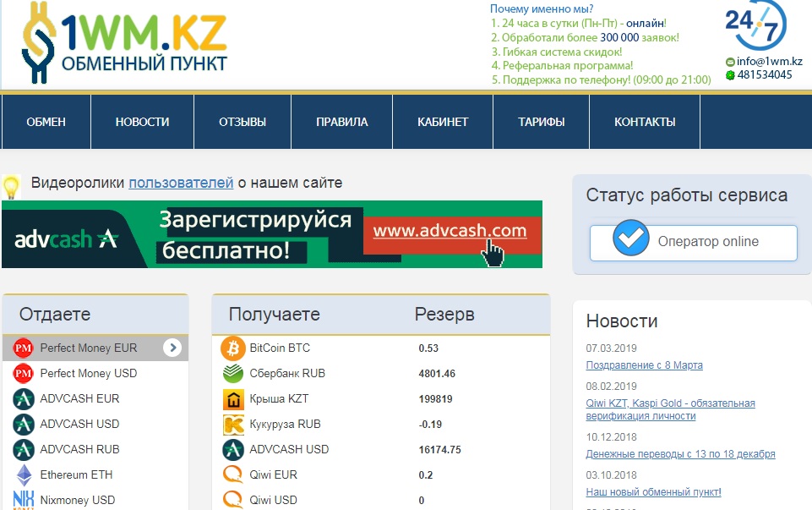This screenshot has height=510, width=812.
Task: Click the 0.53 BitCoin reserve value
Action: pyautogui.click(x=428, y=348)
